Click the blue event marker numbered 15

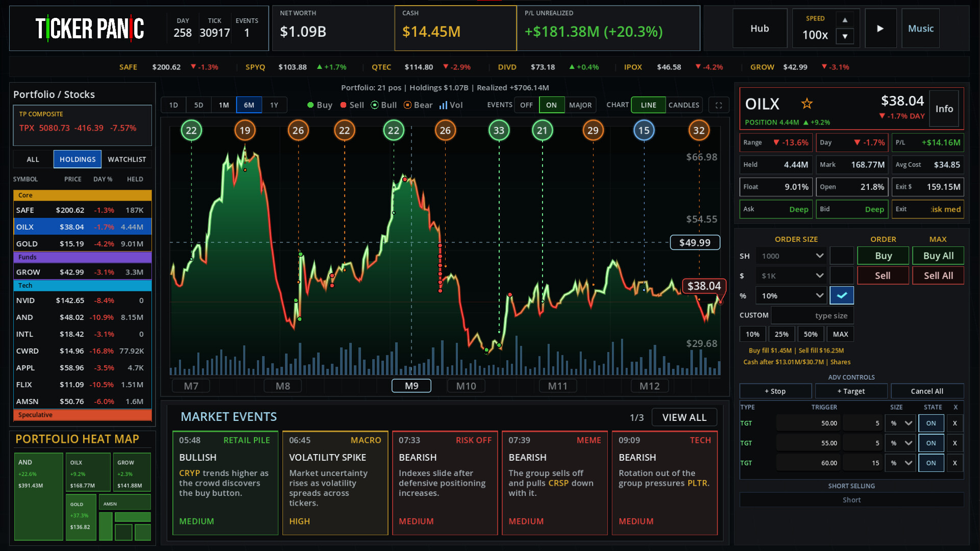tap(644, 131)
